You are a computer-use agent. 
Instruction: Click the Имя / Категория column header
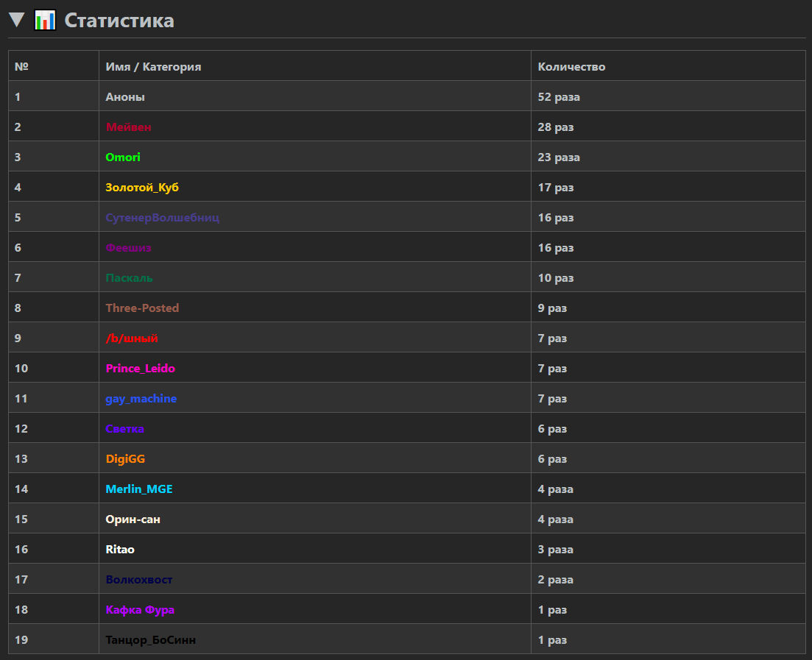(153, 66)
